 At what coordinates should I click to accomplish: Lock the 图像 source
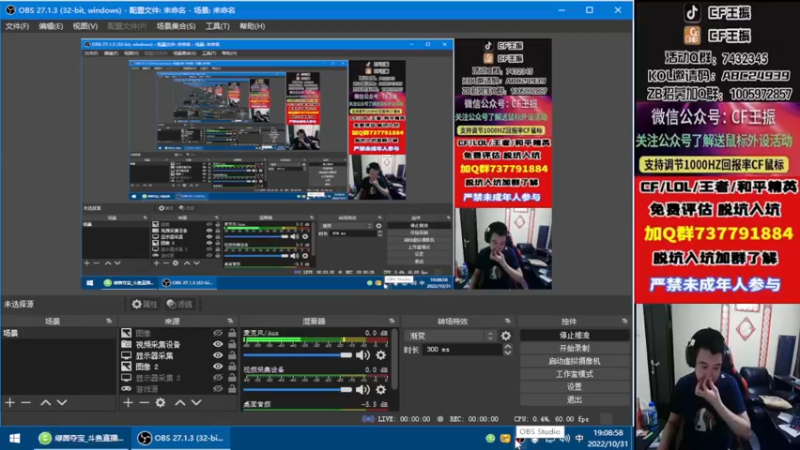tap(232, 333)
